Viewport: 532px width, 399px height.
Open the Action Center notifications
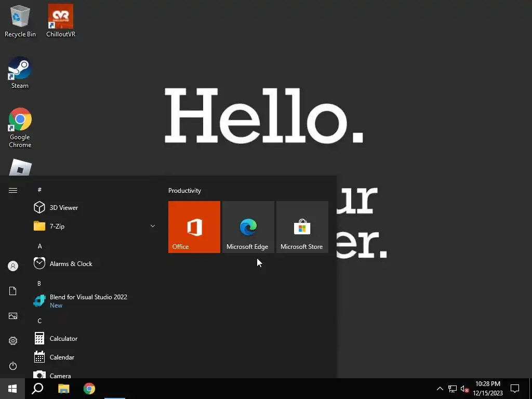(515, 389)
